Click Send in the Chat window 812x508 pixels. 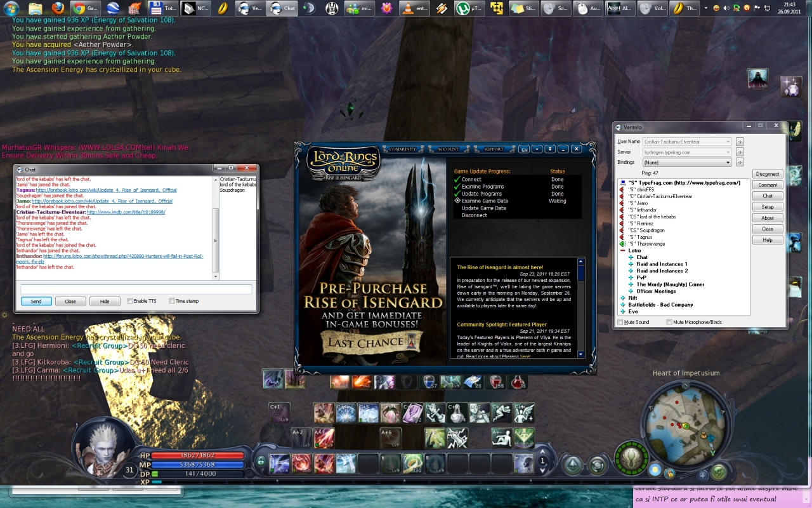coord(36,301)
